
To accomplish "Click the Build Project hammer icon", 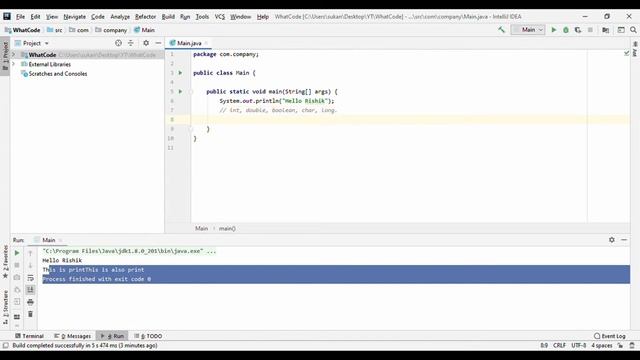I will pyautogui.click(x=501, y=30).
